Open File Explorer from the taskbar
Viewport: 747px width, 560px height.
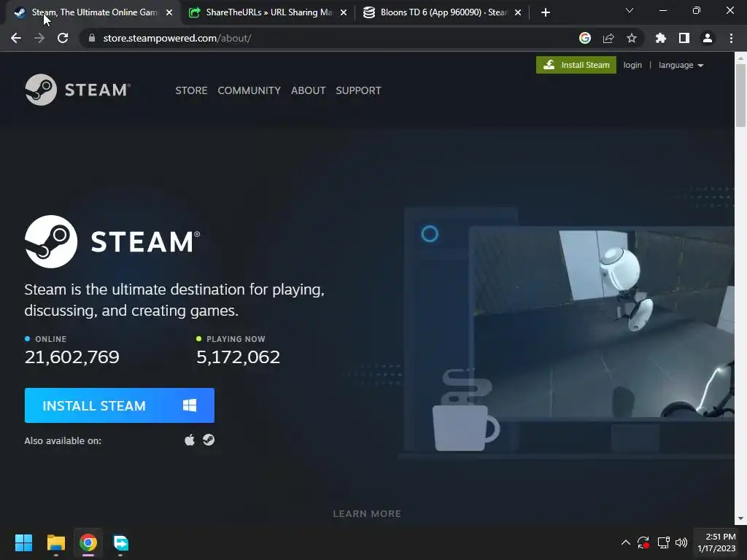55,542
